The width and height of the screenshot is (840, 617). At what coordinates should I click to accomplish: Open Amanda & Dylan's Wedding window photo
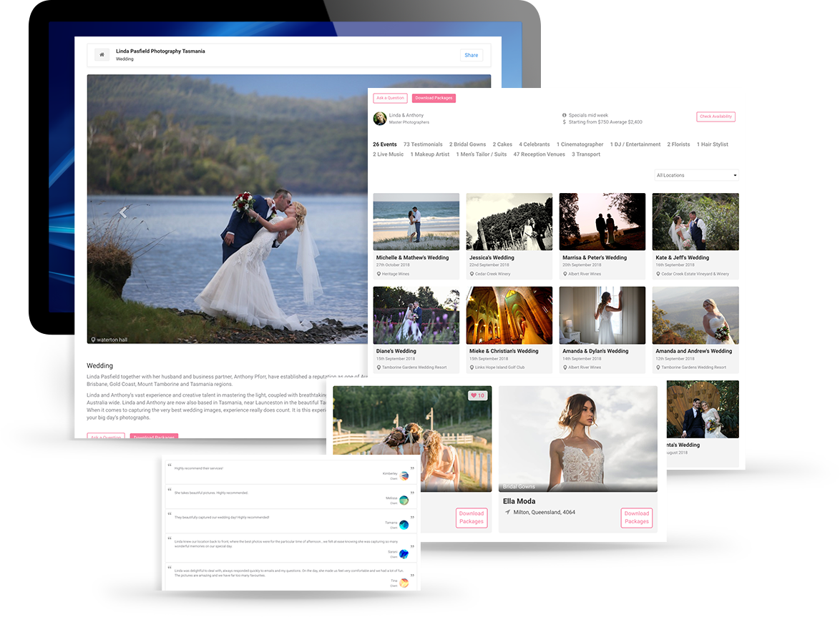[x=602, y=315]
